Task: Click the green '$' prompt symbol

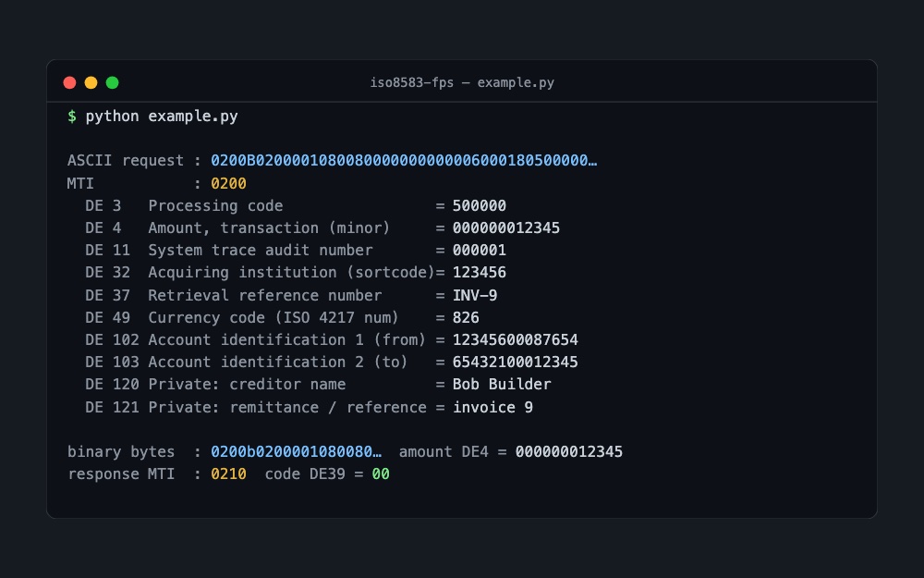Action: tap(72, 117)
